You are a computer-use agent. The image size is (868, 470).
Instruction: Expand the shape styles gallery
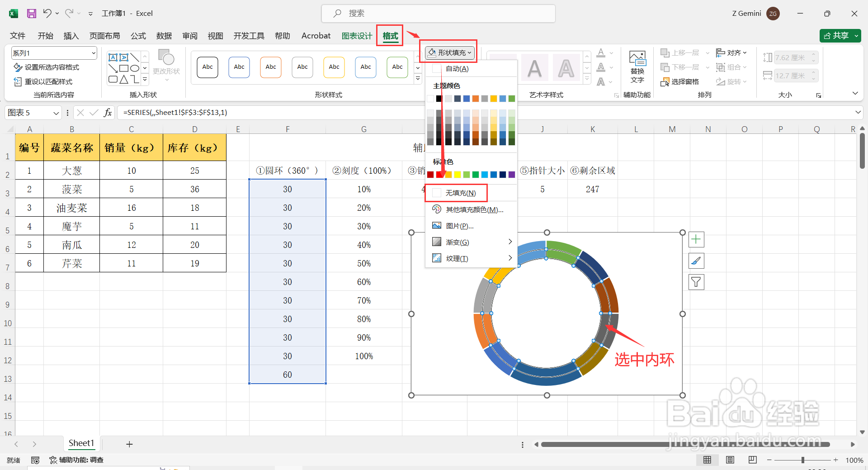418,79
